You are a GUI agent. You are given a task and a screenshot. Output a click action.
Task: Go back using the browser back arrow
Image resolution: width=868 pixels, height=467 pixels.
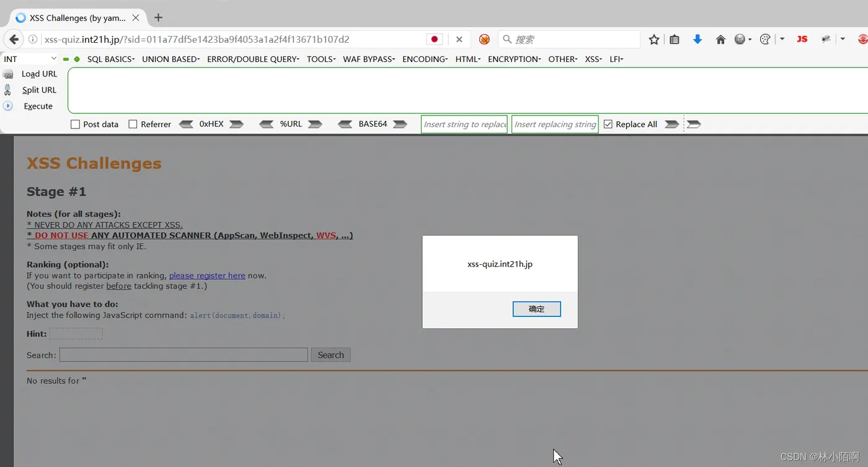tap(14, 39)
